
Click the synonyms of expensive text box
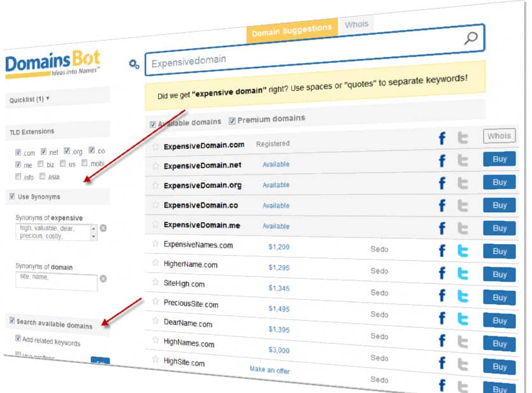(x=56, y=232)
